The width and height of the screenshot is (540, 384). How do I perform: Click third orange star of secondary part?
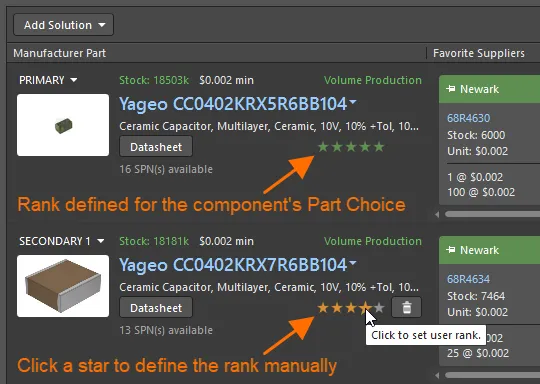tap(351, 308)
